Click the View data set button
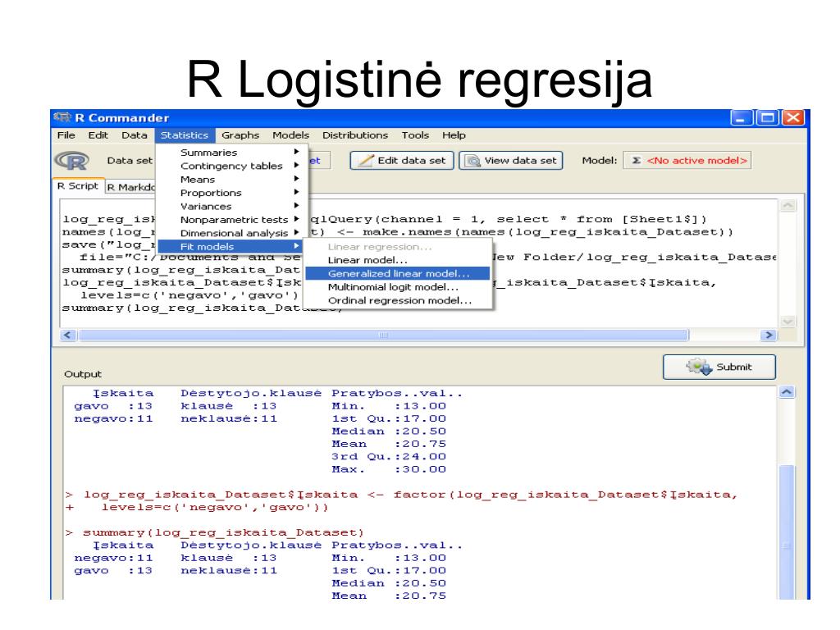The width and height of the screenshot is (840, 630). 511,160
